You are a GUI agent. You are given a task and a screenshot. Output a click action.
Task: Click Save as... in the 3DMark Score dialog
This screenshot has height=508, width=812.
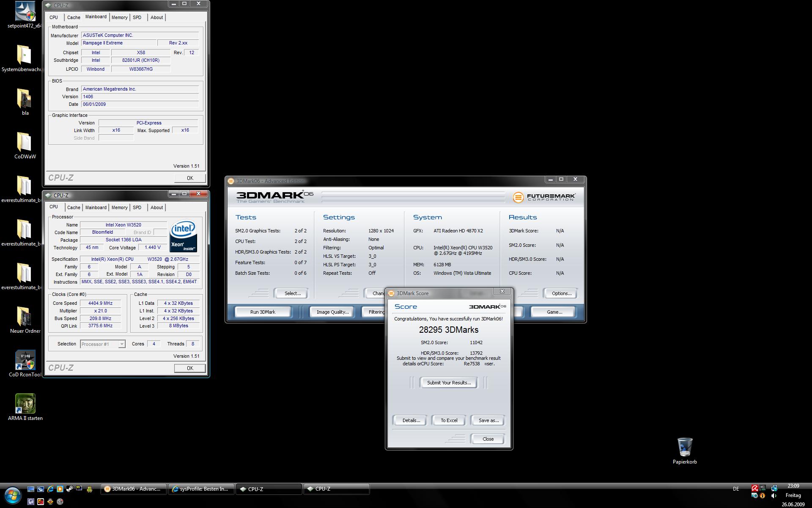pyautogui.click(x=488, y=420)
